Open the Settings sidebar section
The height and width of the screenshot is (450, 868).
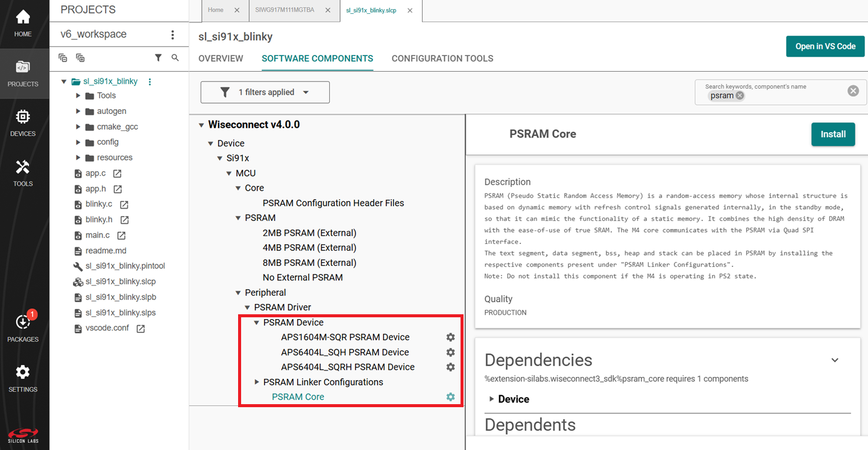(23, 378)
